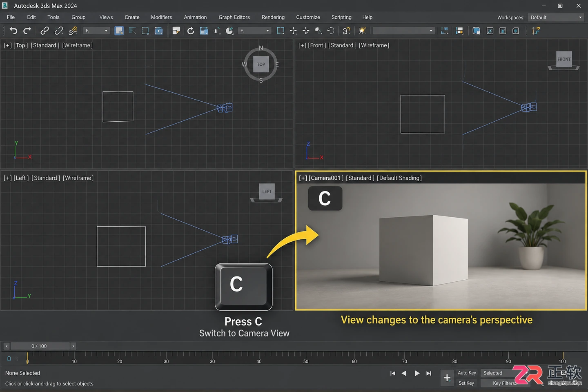Click the TOP face of the ViewCube
The width and height of the screenshot is (588, 392).
tap(261, 64)
